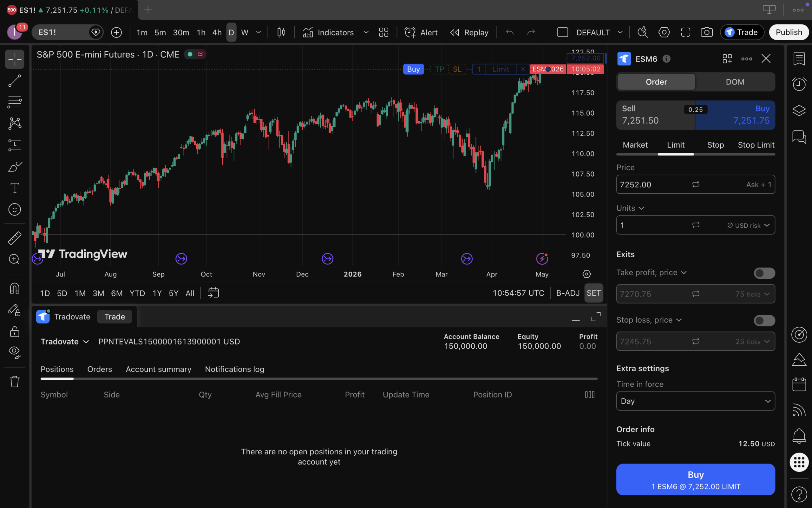Open chart settings hexagon icon
Image resolution: width=812 pixels, height=508 pixels.
pos(664,32)
